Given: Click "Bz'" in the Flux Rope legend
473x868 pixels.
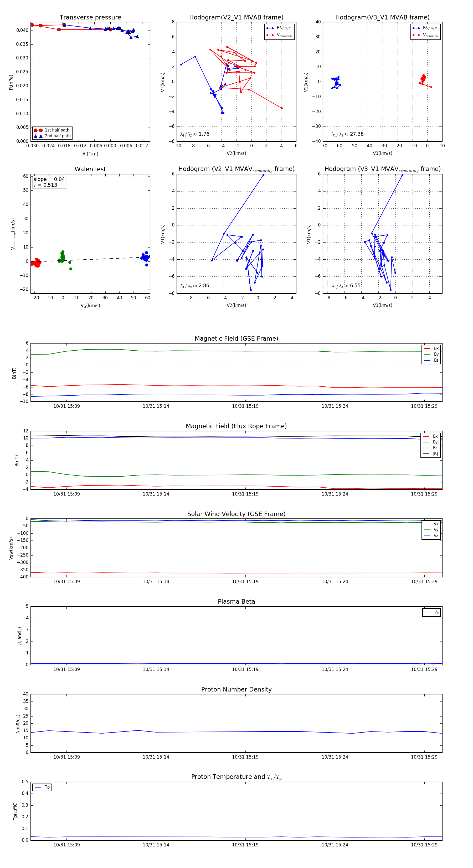Looking at the screenshot, I should click(x=431, y=448).
